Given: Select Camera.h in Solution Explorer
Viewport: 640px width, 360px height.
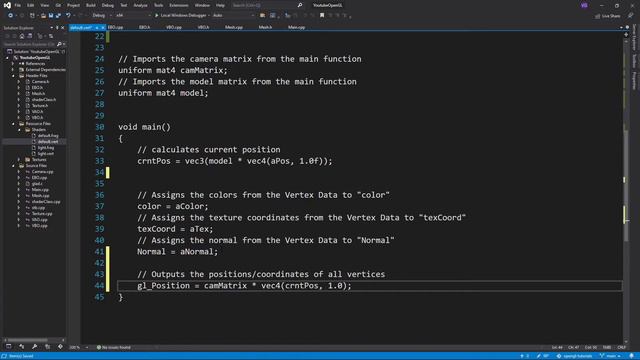Looking at the screenshot, I should click(x=40, y=82).
